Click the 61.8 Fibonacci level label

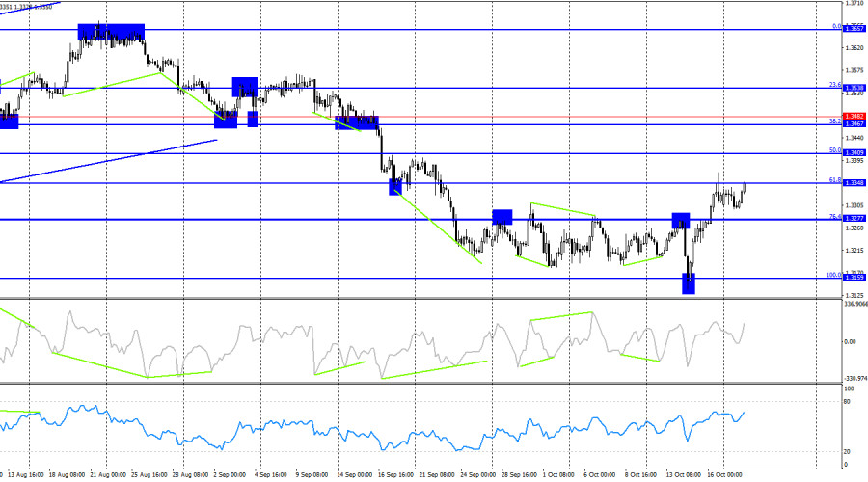[x=835, y=180]
